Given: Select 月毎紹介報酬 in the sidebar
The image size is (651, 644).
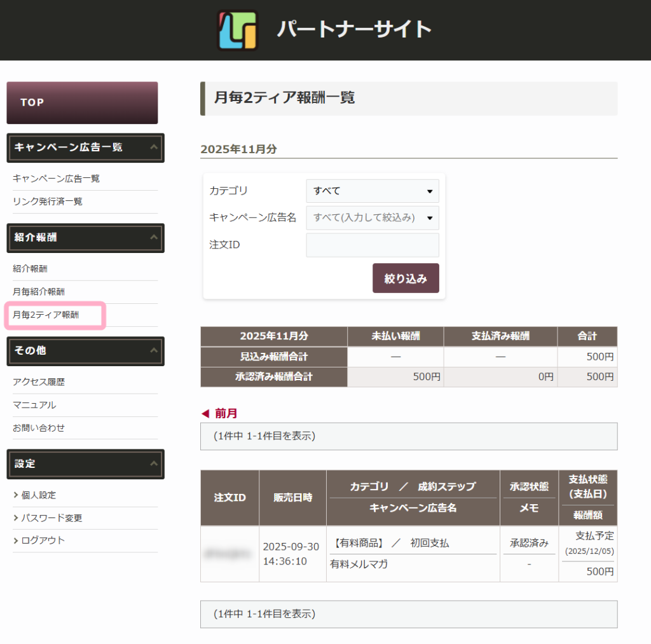Looking at the screenshot, I should (x=39, y=292).
